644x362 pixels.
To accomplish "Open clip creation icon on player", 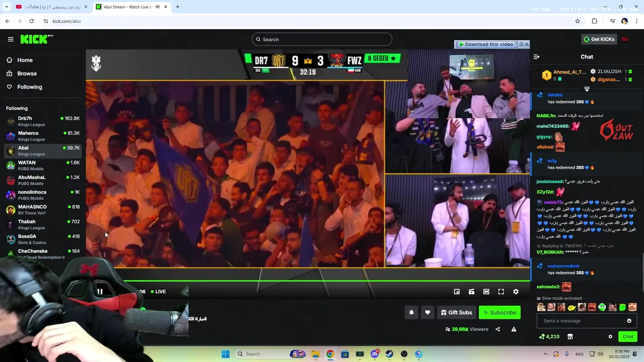I will pos(471,292).
